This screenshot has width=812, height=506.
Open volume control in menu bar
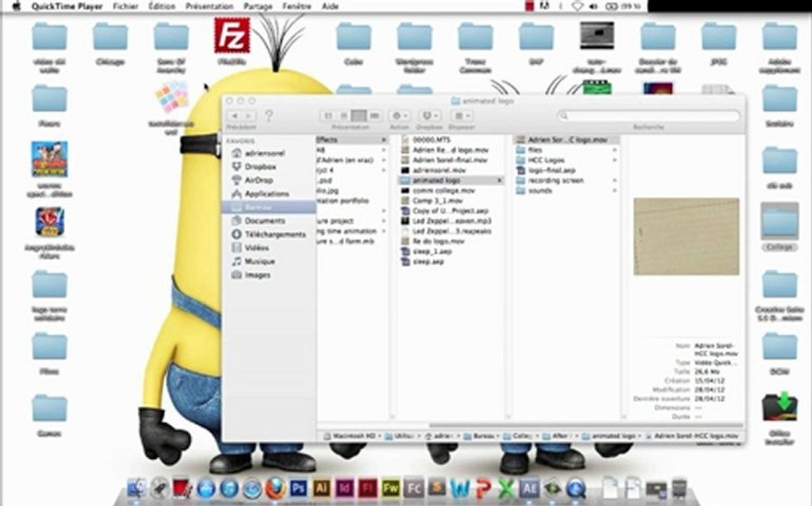[593, 6]
